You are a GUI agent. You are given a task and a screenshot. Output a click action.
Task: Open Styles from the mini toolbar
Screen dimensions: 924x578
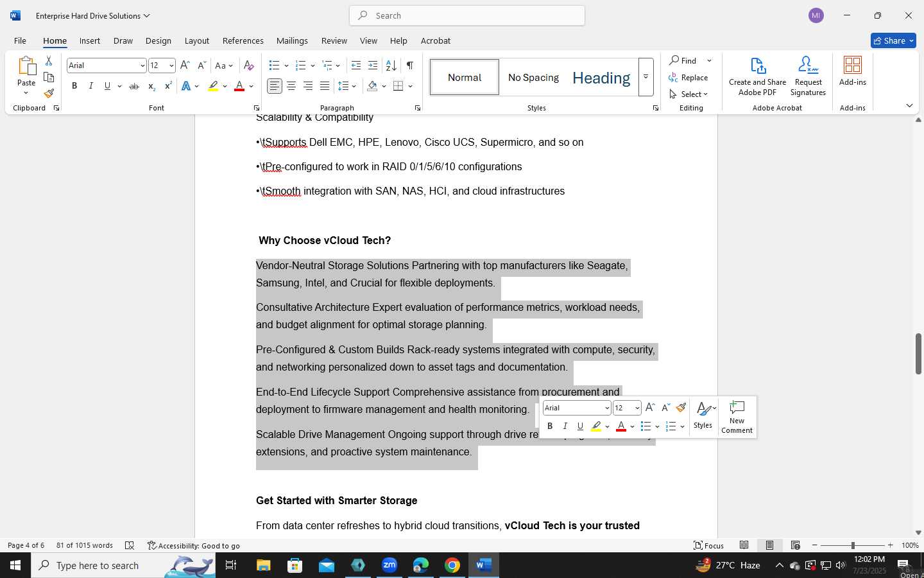pos(703,416)
